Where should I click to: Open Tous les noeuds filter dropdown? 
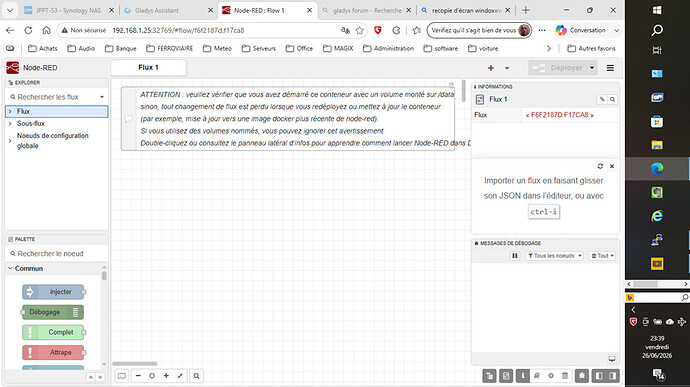click(x=554, y=256)
